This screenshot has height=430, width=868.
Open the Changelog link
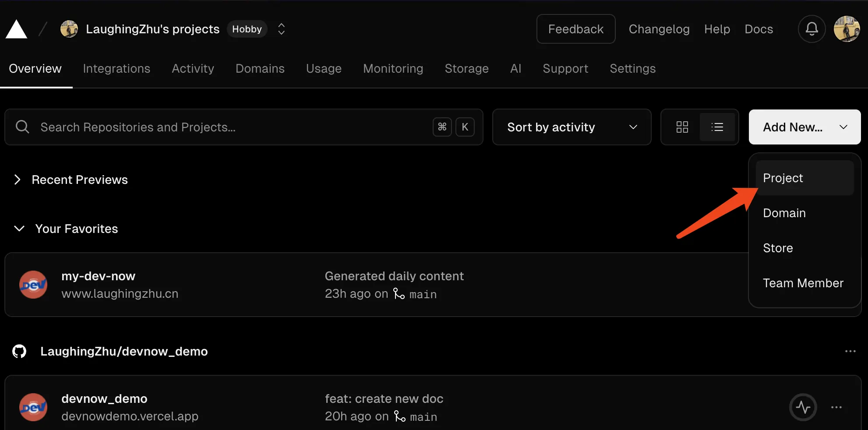point(659,29)
